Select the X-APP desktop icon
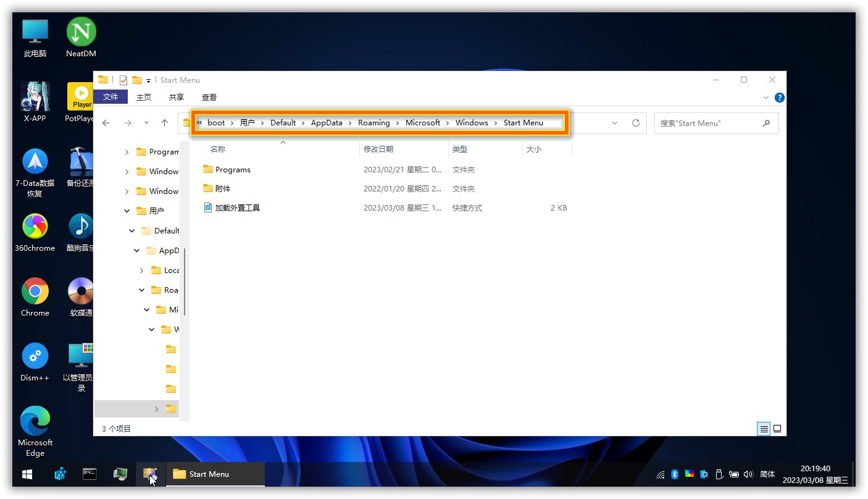868x499 pixels. pyautogui.click(x=35, y=103)
